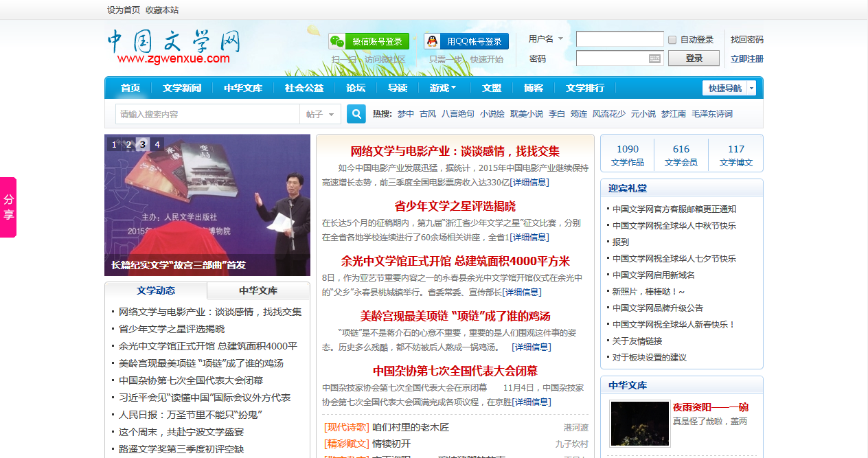Switch to the 文学动态 tab
The image size is (868, 458).
point(156,290)
